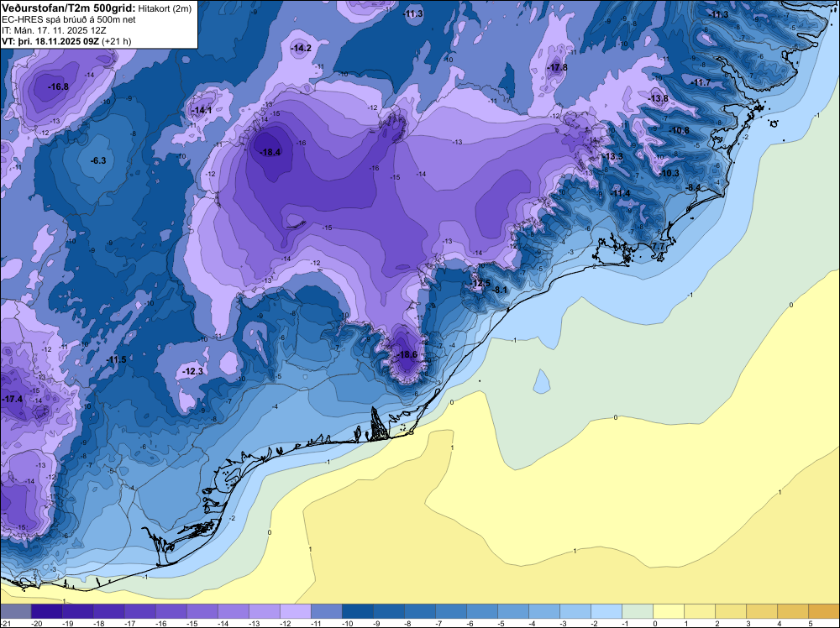Click the -17.8 temperature label
This screenshot has height=628, width=840.
557,67
